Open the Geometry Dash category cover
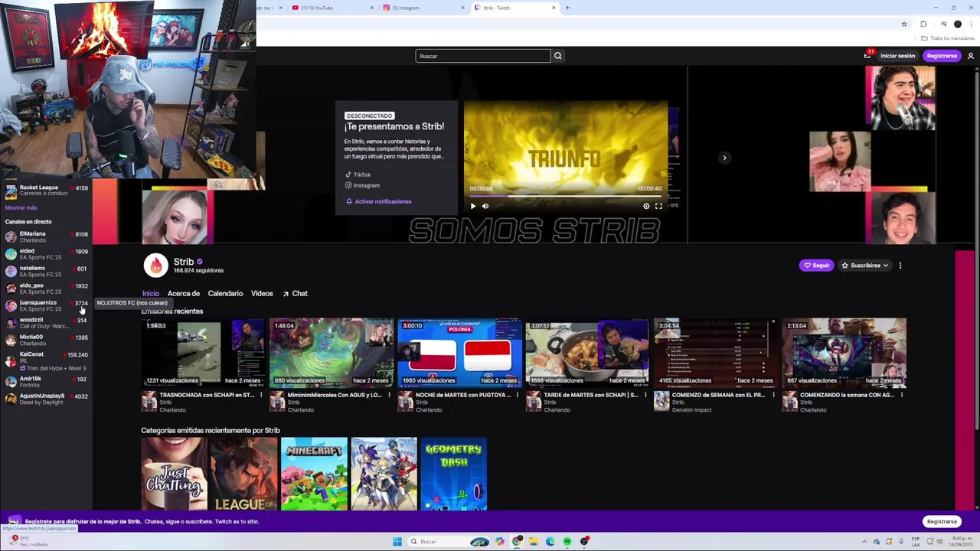The width and height of the screenshot is (980, 551). [454, 474]
